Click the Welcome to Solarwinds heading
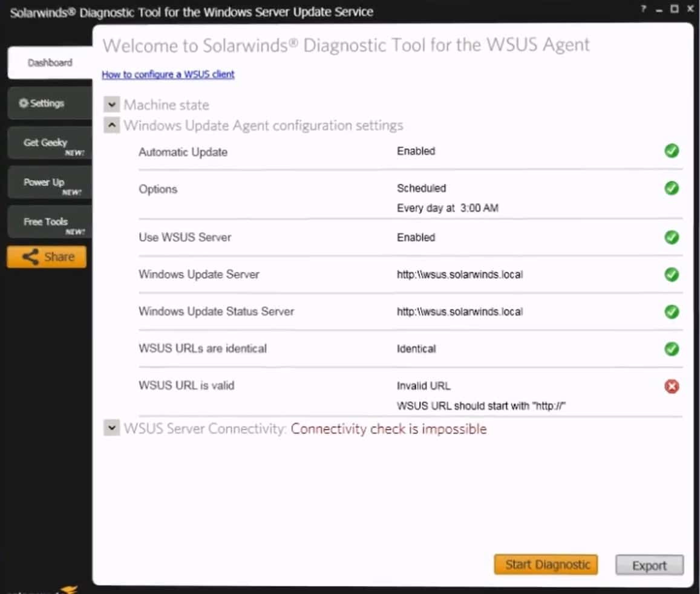 346,45
